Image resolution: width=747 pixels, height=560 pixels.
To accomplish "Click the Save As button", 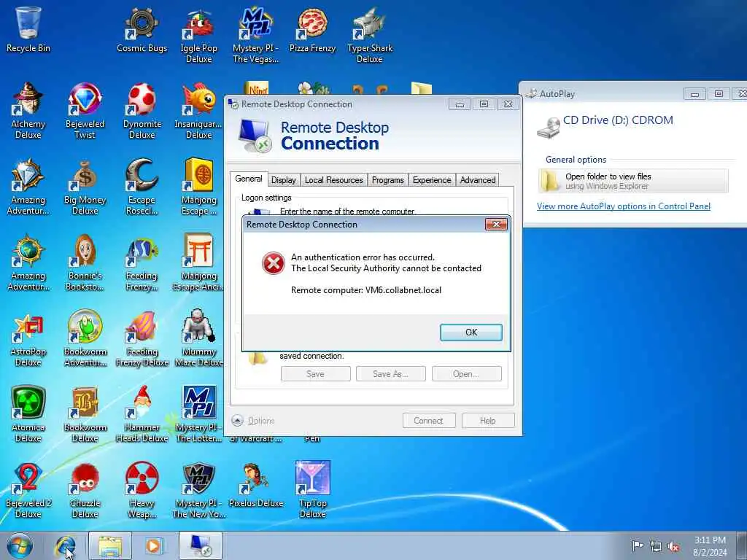I will pyautogui.click(x=391, y=374).
